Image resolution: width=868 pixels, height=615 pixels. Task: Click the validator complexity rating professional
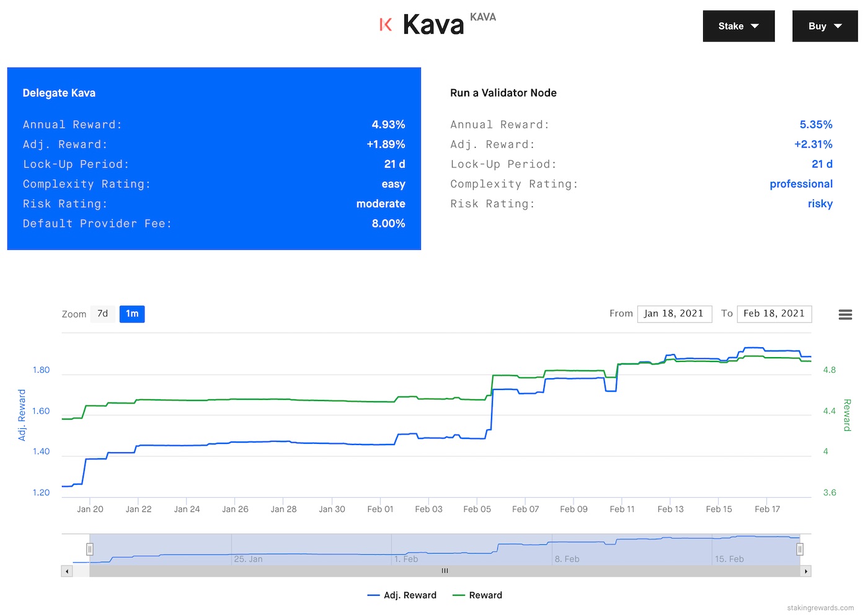click(801, 184)
